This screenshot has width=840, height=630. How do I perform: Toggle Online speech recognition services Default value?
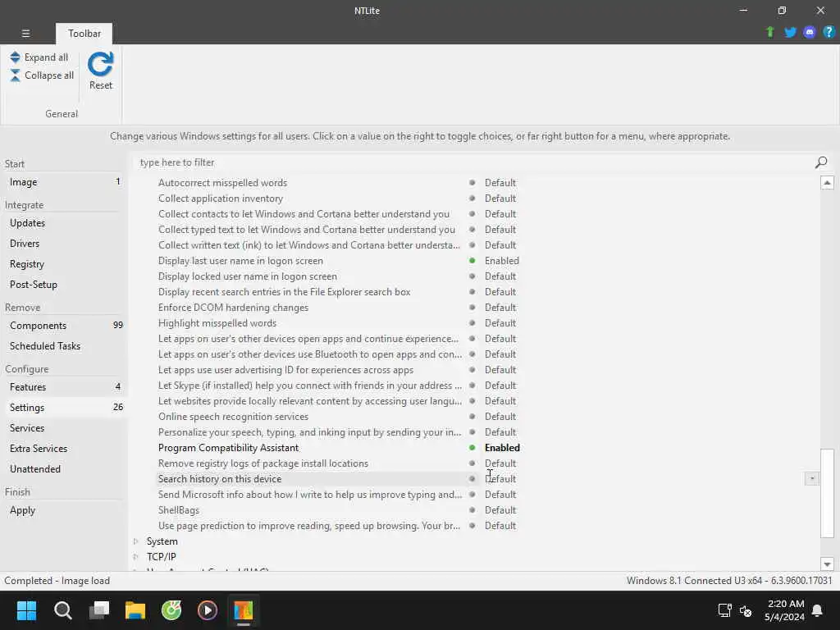[x=500, y=417]
